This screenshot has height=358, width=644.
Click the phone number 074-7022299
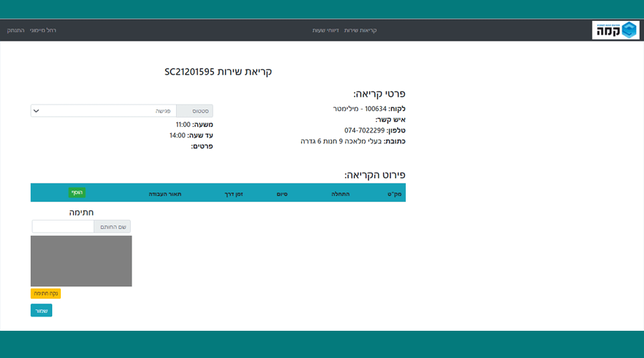tap(364, 130)
